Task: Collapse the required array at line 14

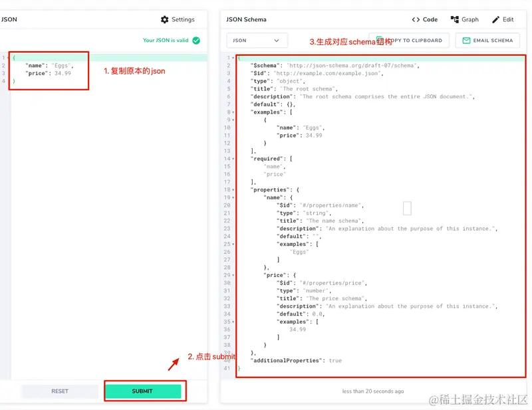Action: coord(233,159)
